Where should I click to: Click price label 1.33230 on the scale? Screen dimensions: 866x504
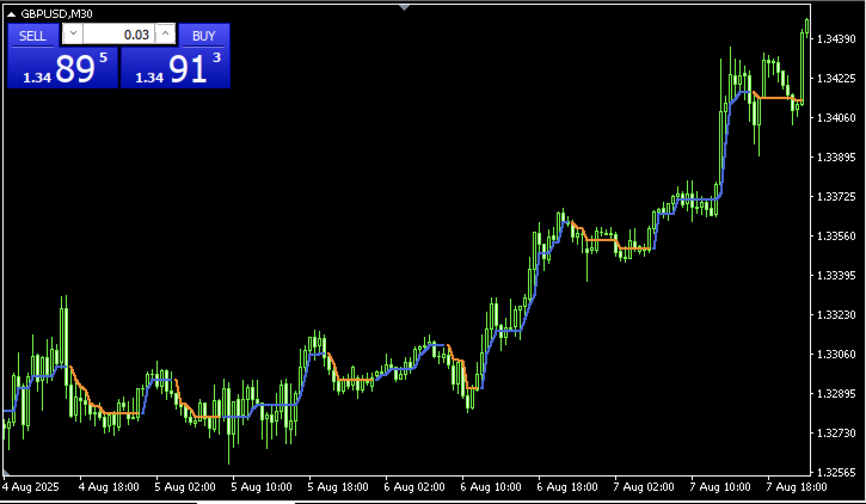(836, 315)
